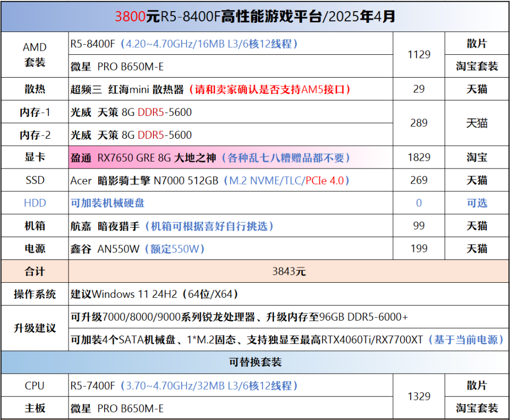Click the total "3843元"

tap(289, 271)
